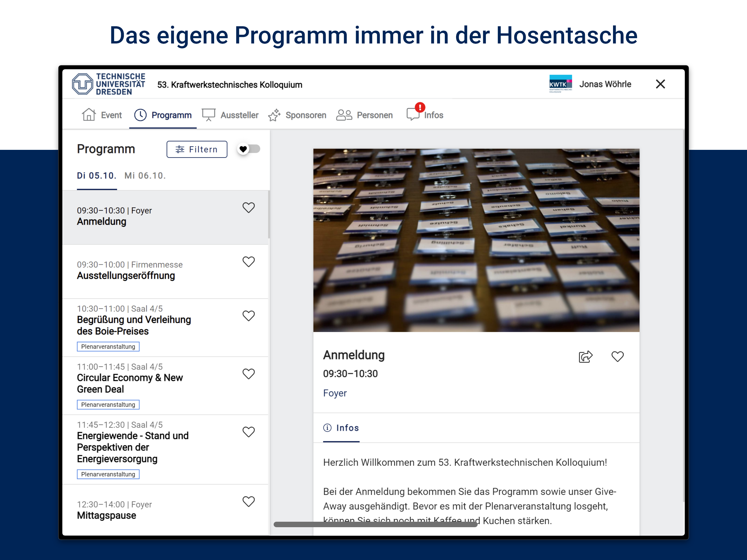Go to the Event home tab
This screenshot has height=560, width=747.
pyautogui.click(x=102, y=115)
